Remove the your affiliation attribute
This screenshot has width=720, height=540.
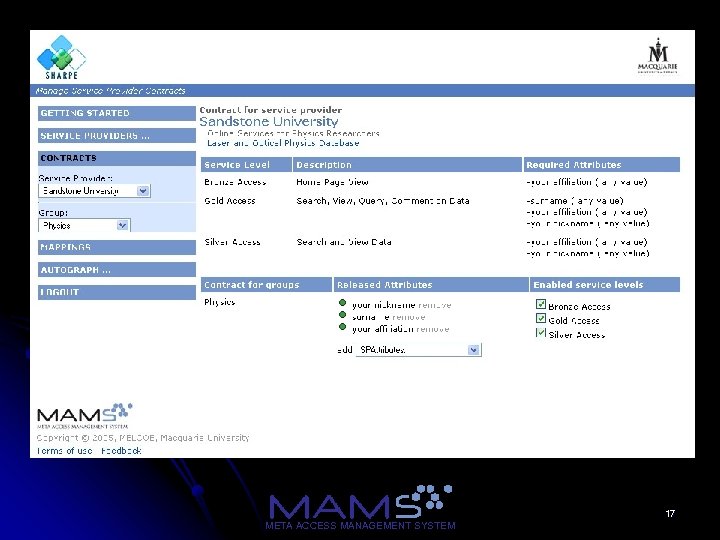coord(433,329)
